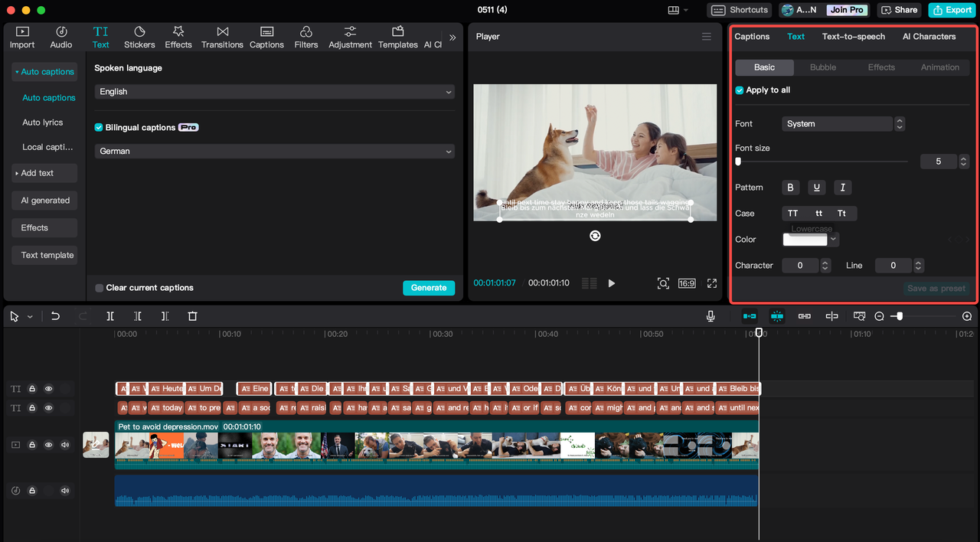Click the microphone record voiceover icon
This screenshot has height=542, width=980.
click(710, 316)
